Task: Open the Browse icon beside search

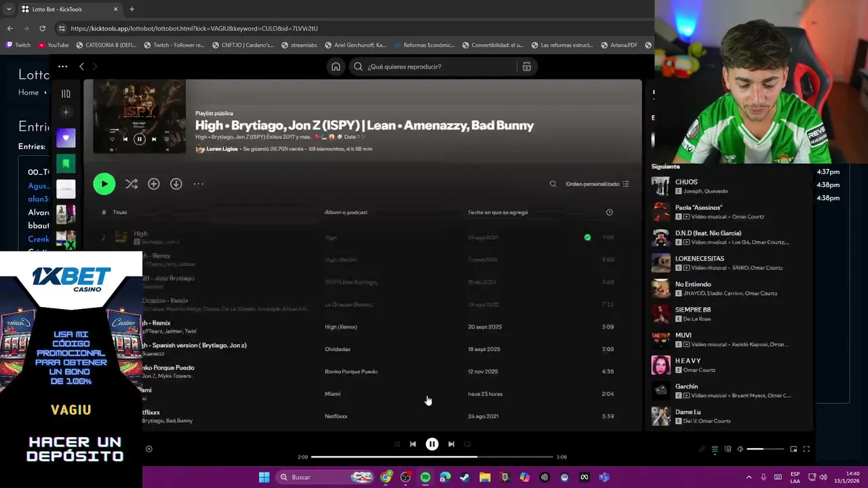Action: pyautogui.click(x=526, y=66)
